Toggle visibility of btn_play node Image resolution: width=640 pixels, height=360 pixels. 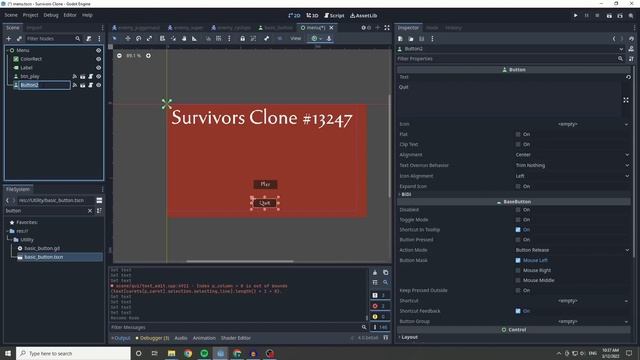coord(98,76)
